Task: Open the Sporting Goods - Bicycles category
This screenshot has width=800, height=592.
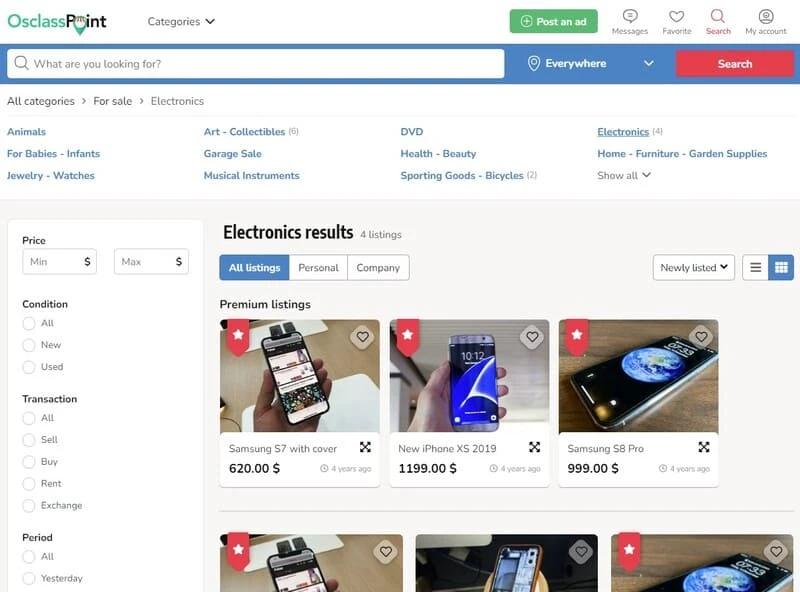Action: point(462,176)
